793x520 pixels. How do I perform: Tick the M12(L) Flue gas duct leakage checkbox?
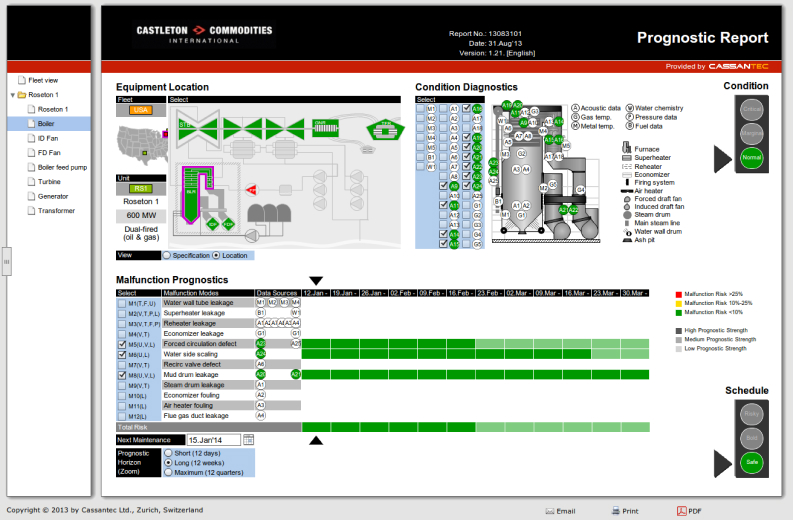pyautogui.click(x=122, y=416)
